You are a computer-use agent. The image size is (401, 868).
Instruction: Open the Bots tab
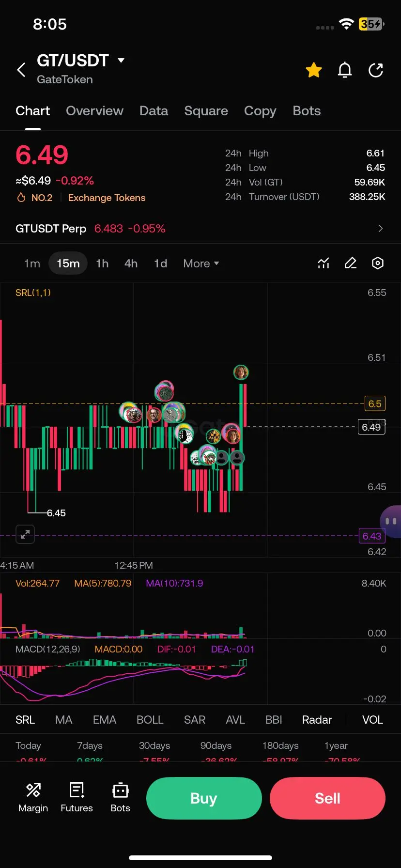tap(307, 111)
